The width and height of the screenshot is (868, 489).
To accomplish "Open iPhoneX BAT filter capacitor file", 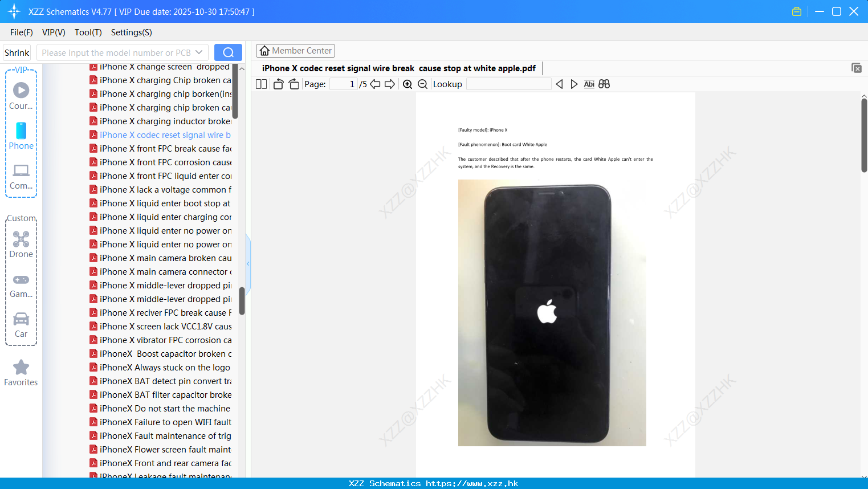I will point(160,395).
